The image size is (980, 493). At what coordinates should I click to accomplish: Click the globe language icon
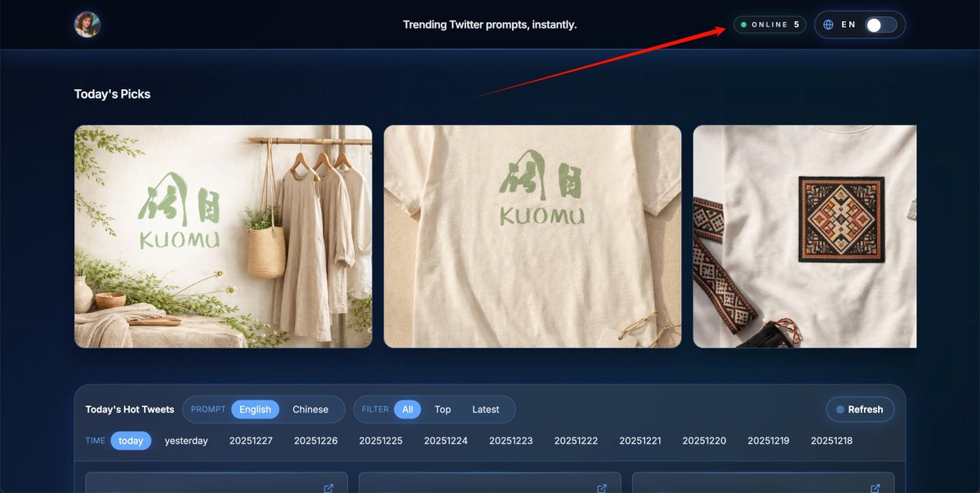coord(828,24)
